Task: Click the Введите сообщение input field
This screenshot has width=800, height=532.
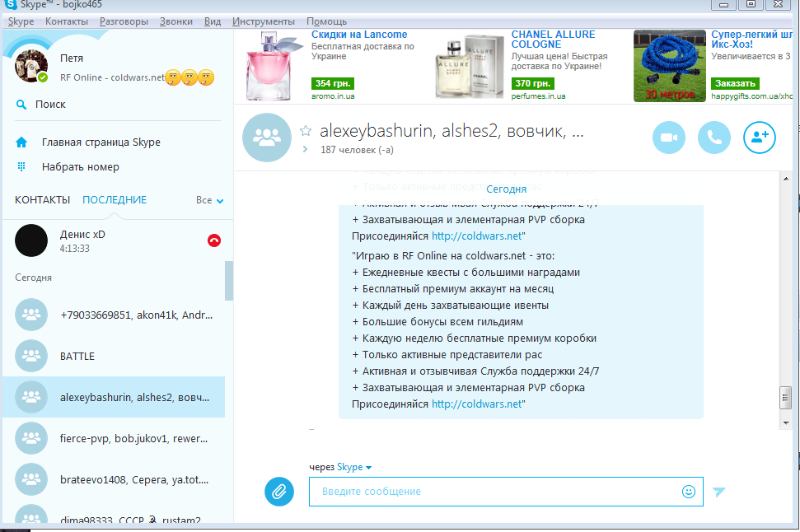Action: (506, 492)
